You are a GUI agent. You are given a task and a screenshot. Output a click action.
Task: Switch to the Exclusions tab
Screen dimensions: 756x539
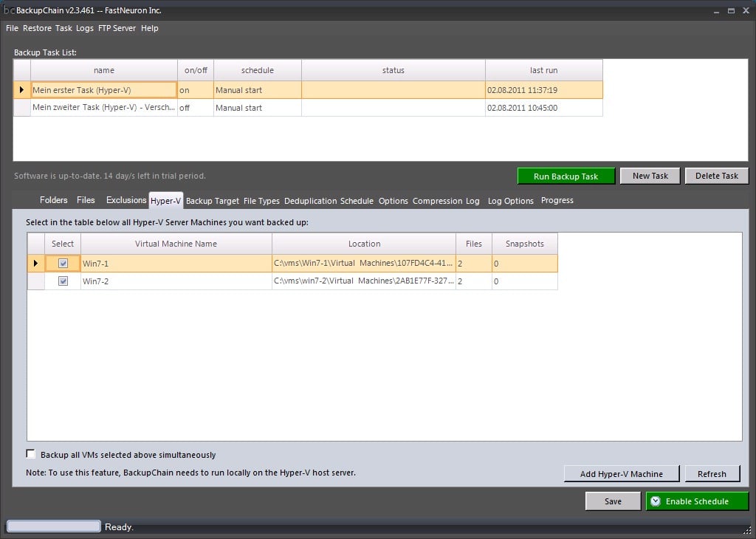coord(126,200)
